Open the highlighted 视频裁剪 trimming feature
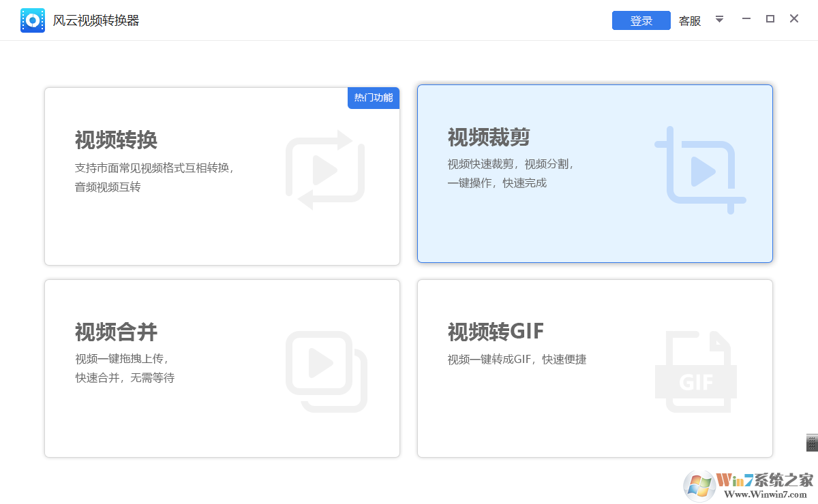Viewport: 818px width, 504px height. 594,174
